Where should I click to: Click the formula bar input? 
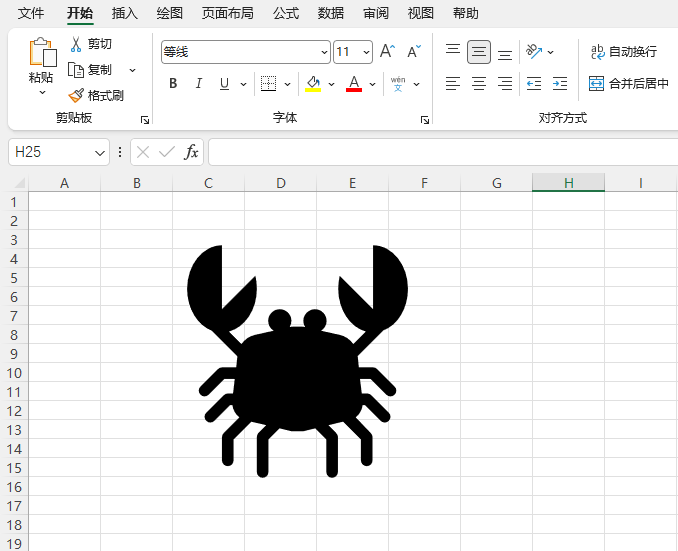pos(443,152)
